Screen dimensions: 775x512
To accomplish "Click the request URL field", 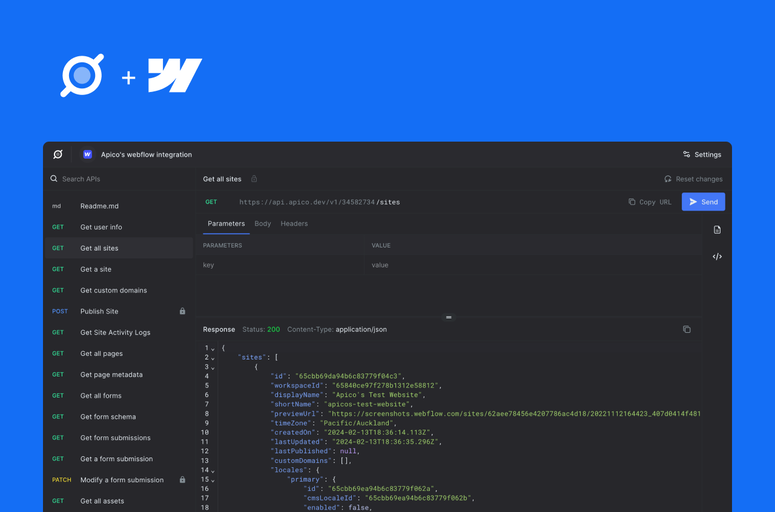I will pyautogui.click(x=319, y=202).
